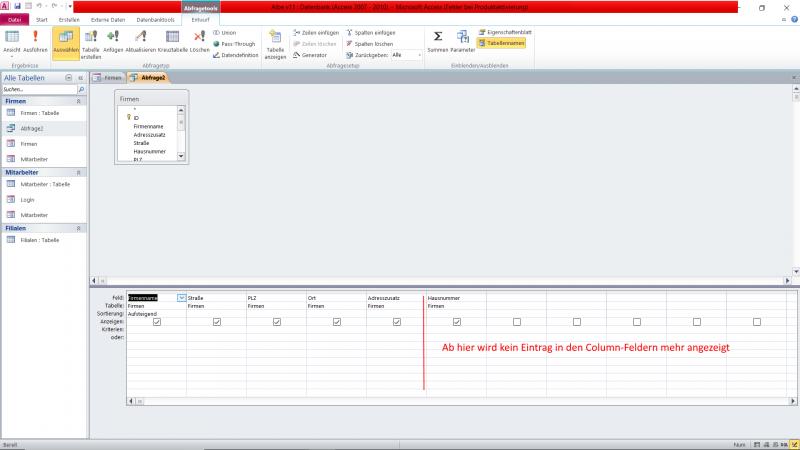This screenshot has width=800, height=450.
Task: Choose the Auswählen query type
Action: point(66,43)
